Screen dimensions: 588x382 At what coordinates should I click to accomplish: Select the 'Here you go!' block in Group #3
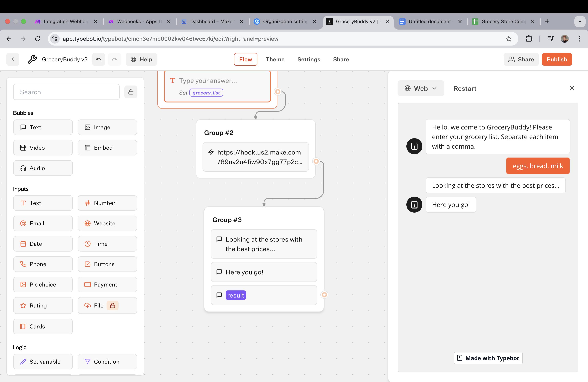[264, 272]
